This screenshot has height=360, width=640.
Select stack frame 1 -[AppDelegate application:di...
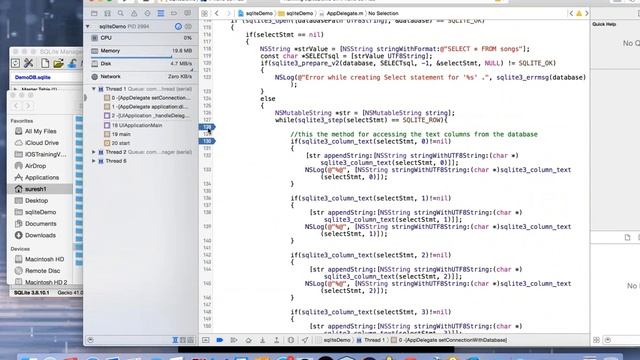pos(146,107)
